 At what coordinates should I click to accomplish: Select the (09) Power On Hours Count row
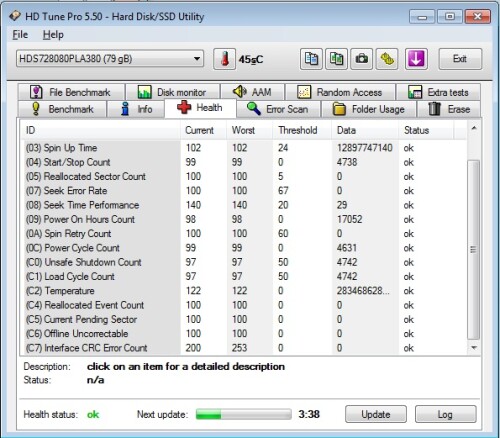[x=243, y=219]
